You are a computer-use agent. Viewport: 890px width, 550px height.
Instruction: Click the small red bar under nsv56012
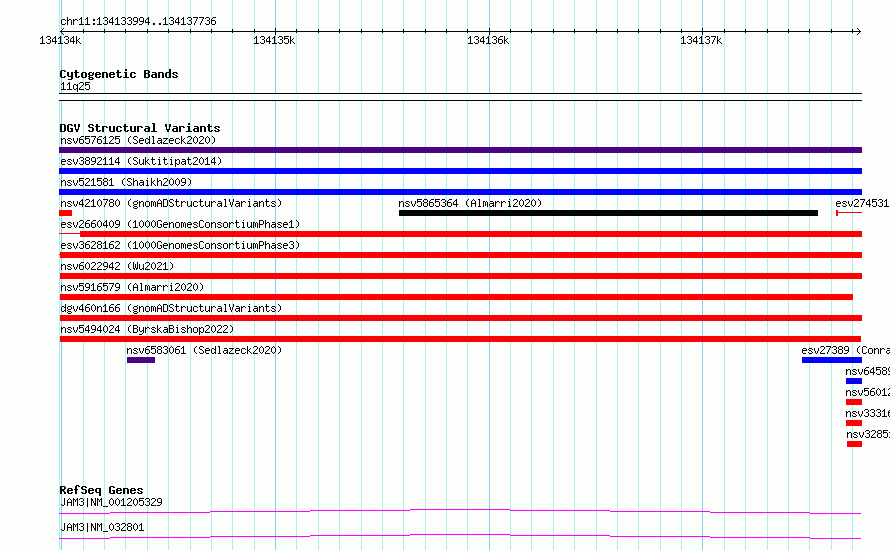click(854, 402)
